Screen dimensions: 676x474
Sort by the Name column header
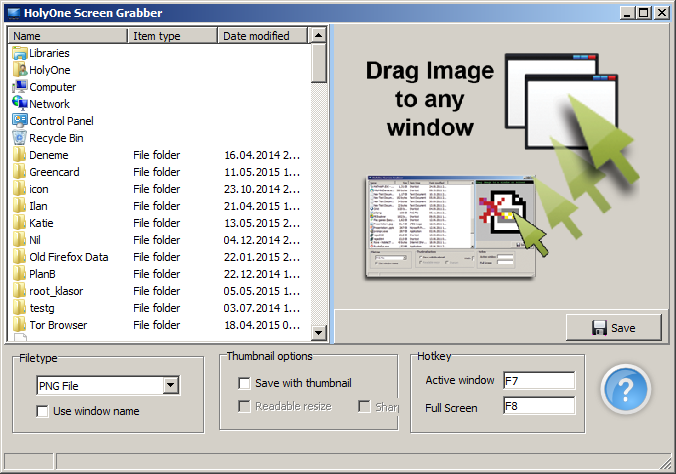click(x=68, y=36)
